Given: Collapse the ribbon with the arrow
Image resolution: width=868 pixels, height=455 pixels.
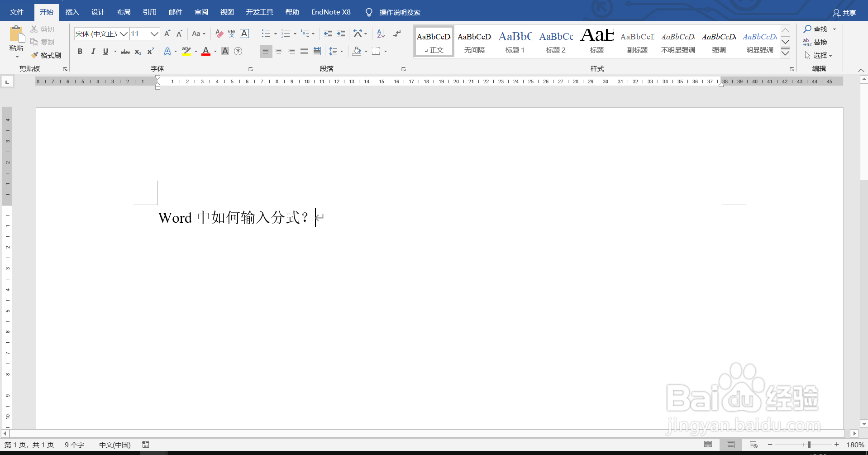Looking at the screenshot, I should tap(861, 70).
